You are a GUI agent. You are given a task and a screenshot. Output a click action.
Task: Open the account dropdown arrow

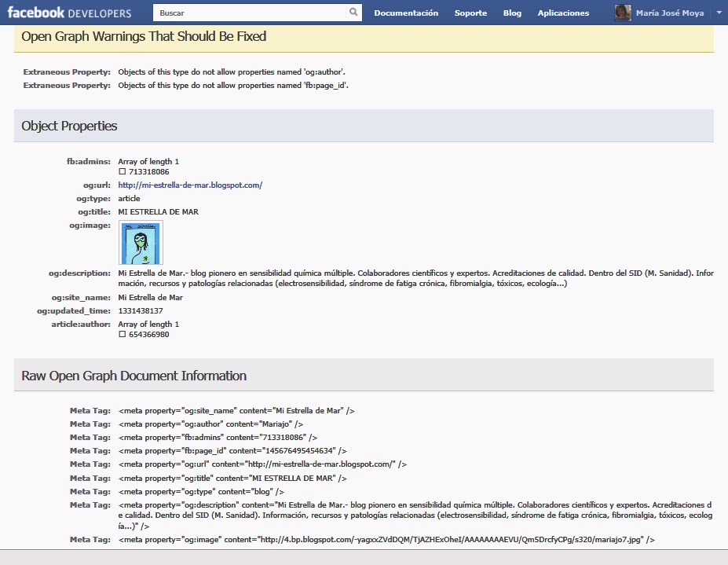click(x=719, y=13)
